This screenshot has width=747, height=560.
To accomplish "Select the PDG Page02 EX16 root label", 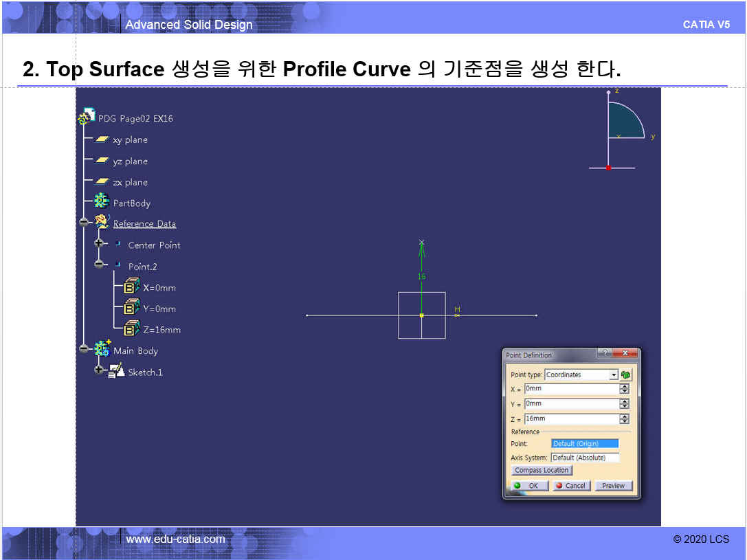I will (135, 119).
